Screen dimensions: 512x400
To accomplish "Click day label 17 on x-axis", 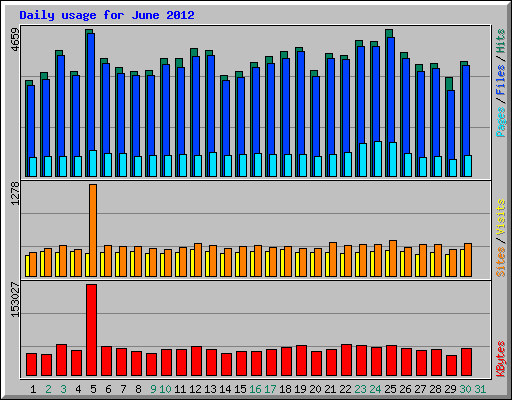I will coord(270,389).
